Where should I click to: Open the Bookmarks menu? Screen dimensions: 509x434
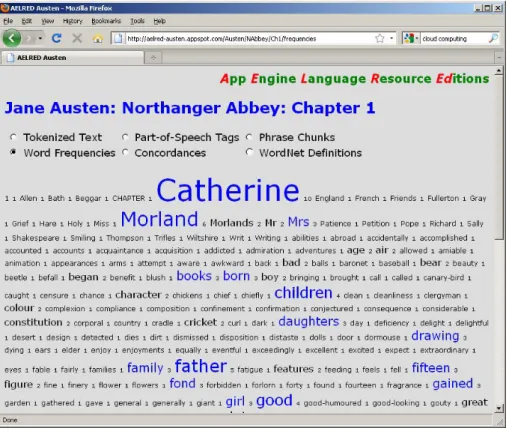(106, 21)
